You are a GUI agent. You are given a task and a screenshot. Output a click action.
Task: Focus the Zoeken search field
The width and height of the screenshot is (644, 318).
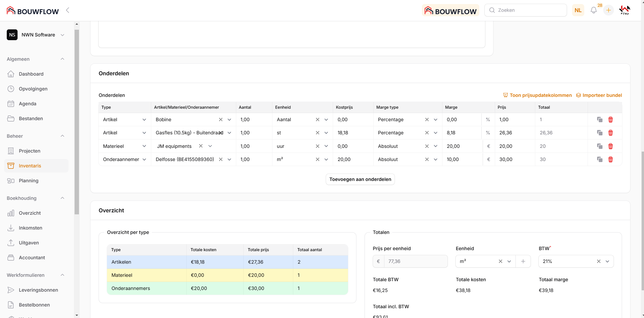[530, 10]
